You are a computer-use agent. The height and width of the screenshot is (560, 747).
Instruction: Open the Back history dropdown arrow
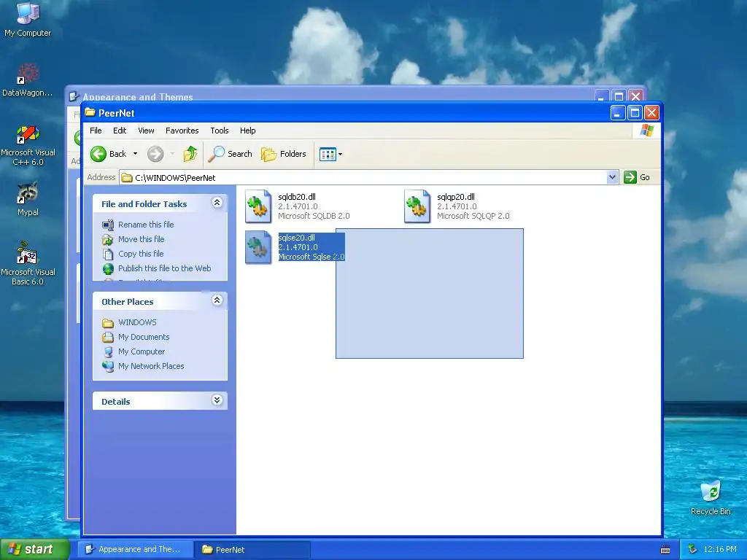pos(135,154)
